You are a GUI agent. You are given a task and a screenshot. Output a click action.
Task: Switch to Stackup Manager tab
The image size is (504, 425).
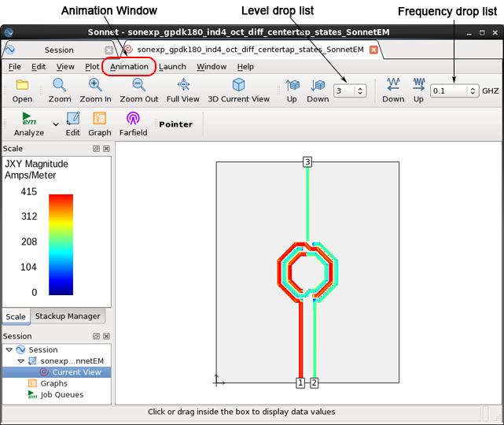[68, 316]
